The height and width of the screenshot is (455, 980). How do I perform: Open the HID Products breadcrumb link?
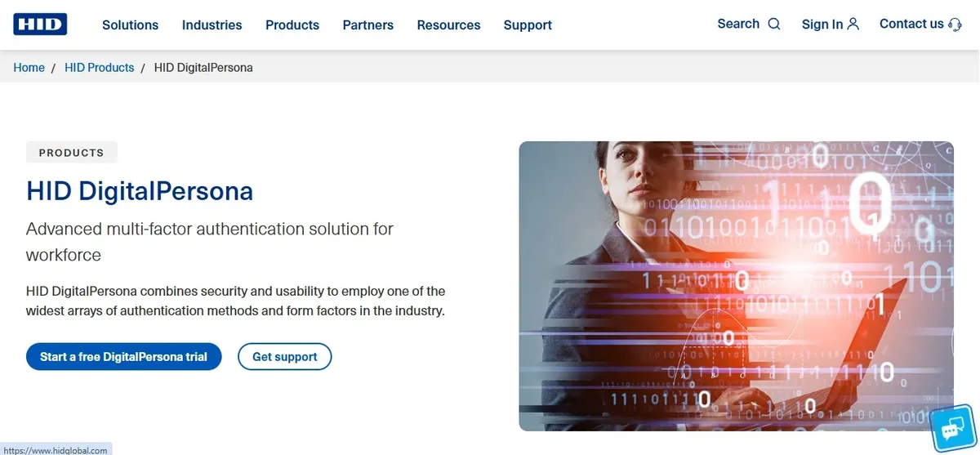click(99, 68)
